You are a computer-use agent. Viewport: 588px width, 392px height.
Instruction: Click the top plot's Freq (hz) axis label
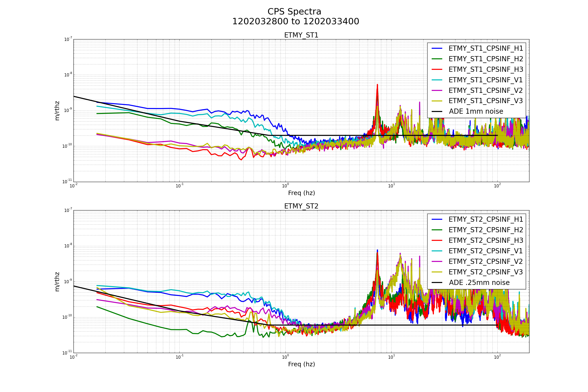click(301, 193)
